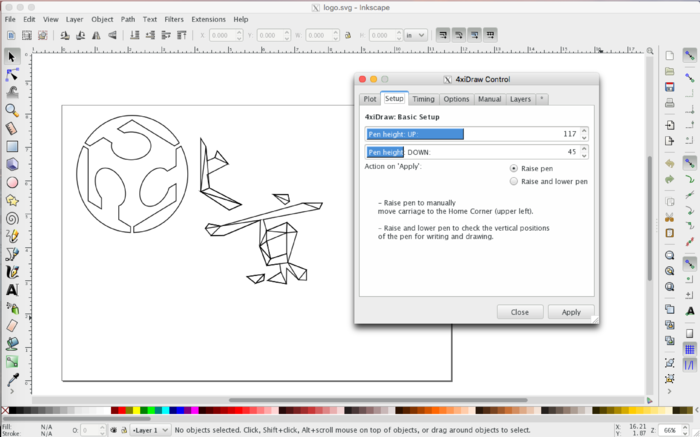The width and height of the screenshot is (700, 437).
Task: Open the units 'in' dropdown
Action: (x=416, y=35)
